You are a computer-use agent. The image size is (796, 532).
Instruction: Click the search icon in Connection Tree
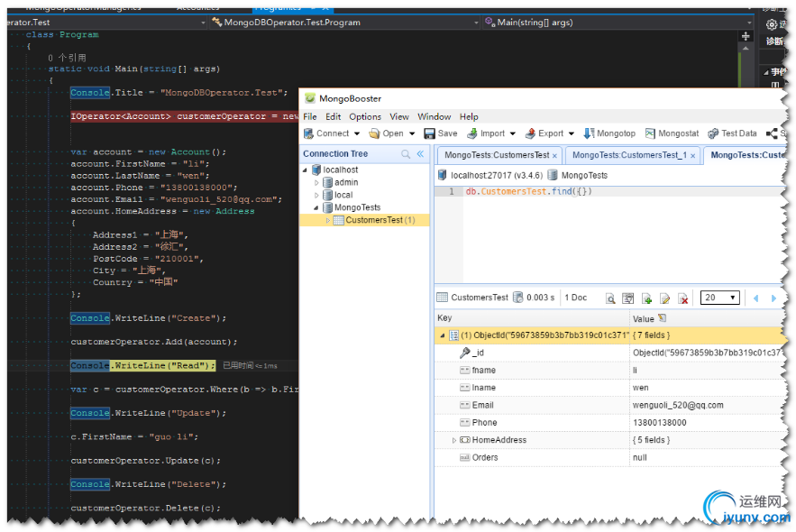coord(406,154)
